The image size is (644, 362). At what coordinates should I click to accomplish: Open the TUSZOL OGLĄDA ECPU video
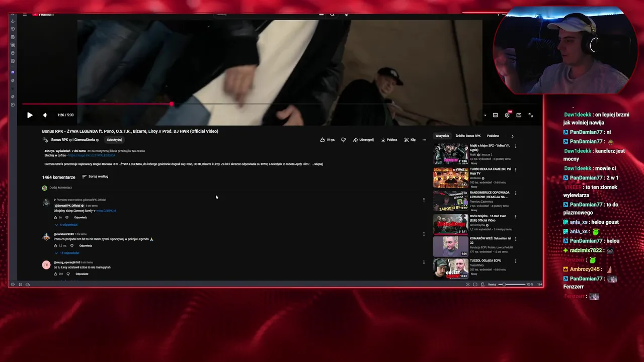coord(451,268)
